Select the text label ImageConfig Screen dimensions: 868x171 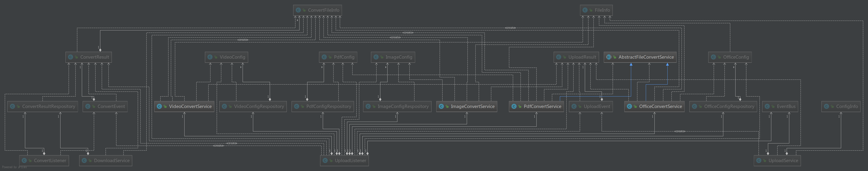coord(399,57)
